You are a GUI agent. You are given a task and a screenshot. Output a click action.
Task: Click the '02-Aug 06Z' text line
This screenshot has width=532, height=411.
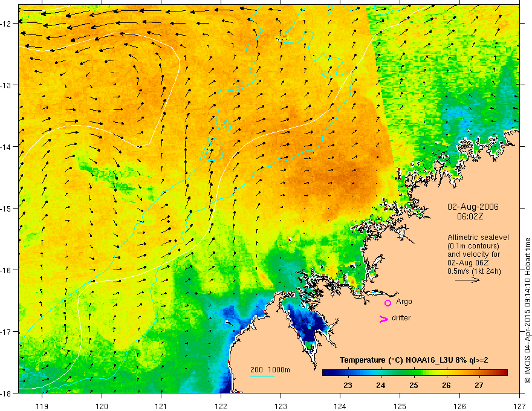pyautogui.click(x=468, y=262)
